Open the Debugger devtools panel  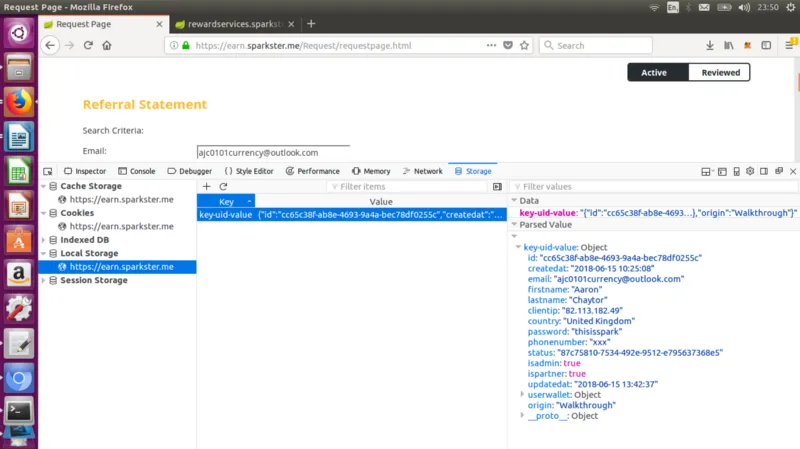[189, 171]
